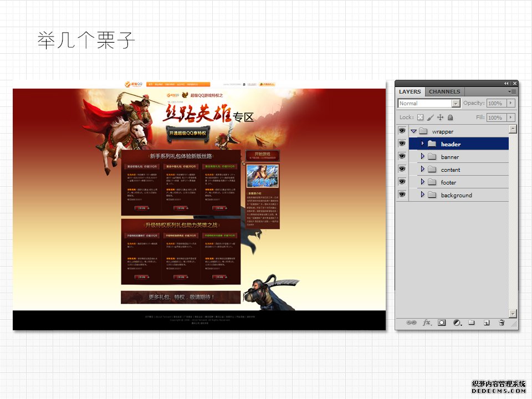Click the footer group folder icon
532x399 pixels.
pos(432,182)
